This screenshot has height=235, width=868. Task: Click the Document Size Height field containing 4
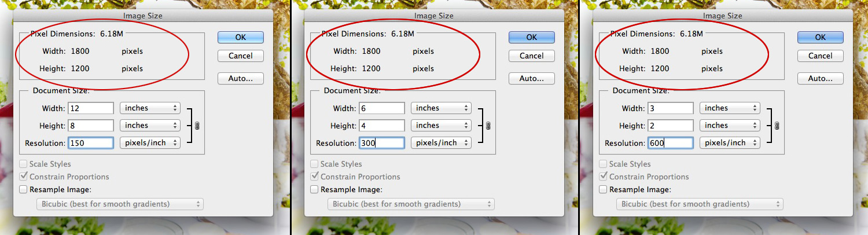382,126
